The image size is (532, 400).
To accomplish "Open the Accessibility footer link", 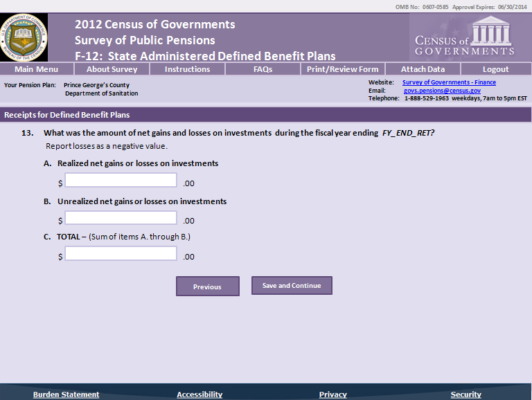I will point(199,394).
